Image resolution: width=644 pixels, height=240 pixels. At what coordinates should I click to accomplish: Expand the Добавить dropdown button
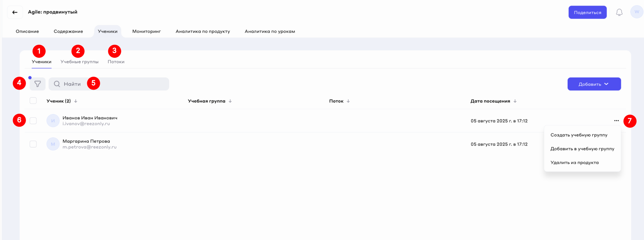click(x=594, y=84)
